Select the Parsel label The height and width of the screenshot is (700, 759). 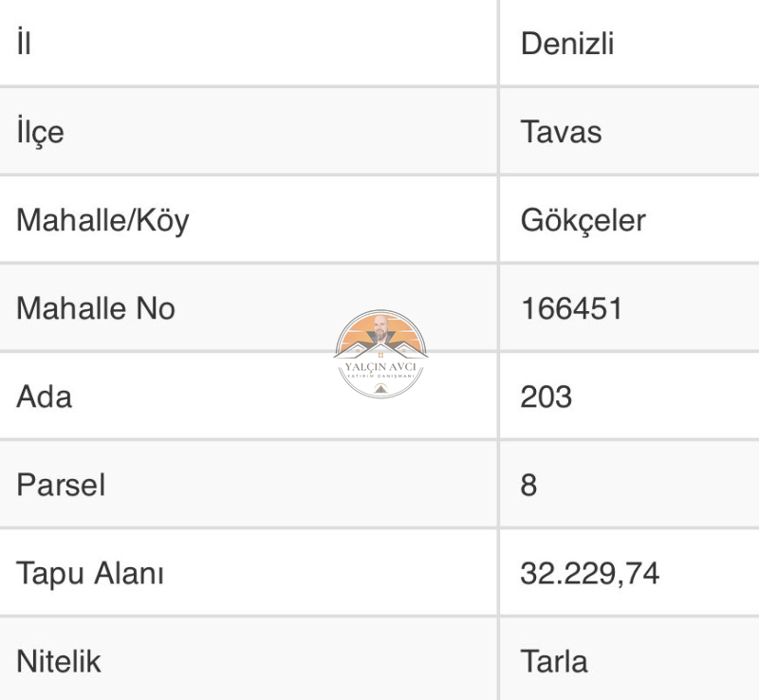[x=61, y=485]
